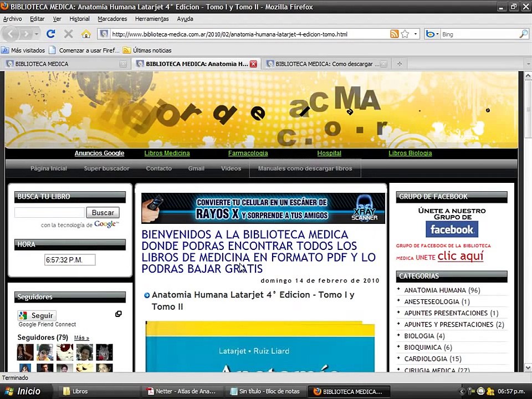Click the facebook logo in Grupo de Facebook
Viewport: 532px width, 399px height.
pos(452,229)
